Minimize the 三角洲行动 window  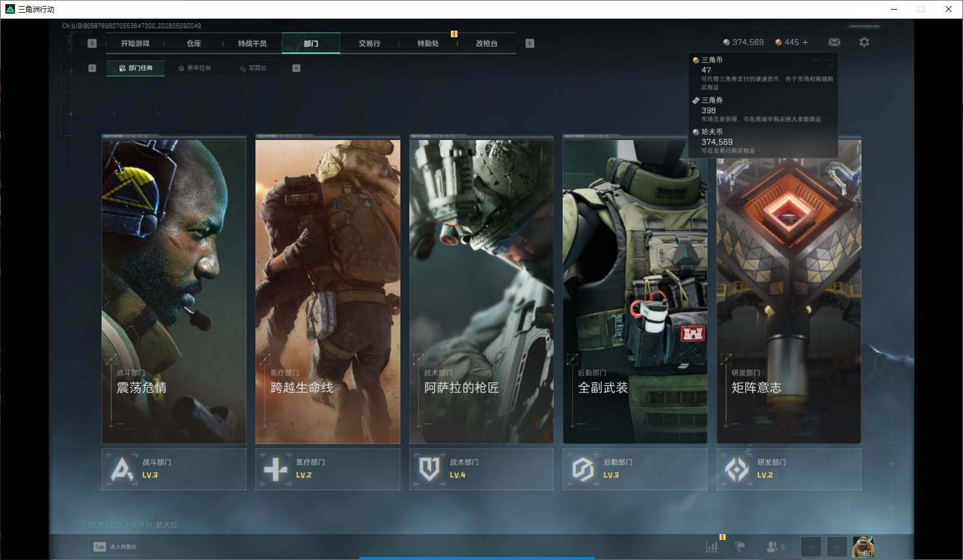point(893,9)
